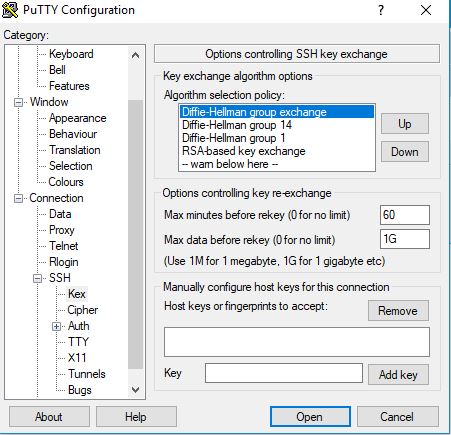Select RSA-based key exchange entry

coord(277,151)
